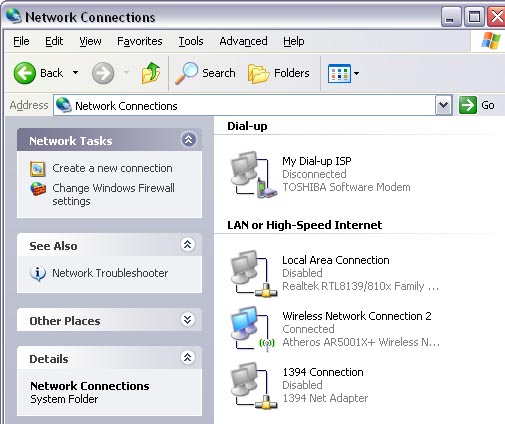The height and width of the screenshot is (424, 505).
Task: Open the Back button history dropdown arrow
Action: (x=76, y=73)
